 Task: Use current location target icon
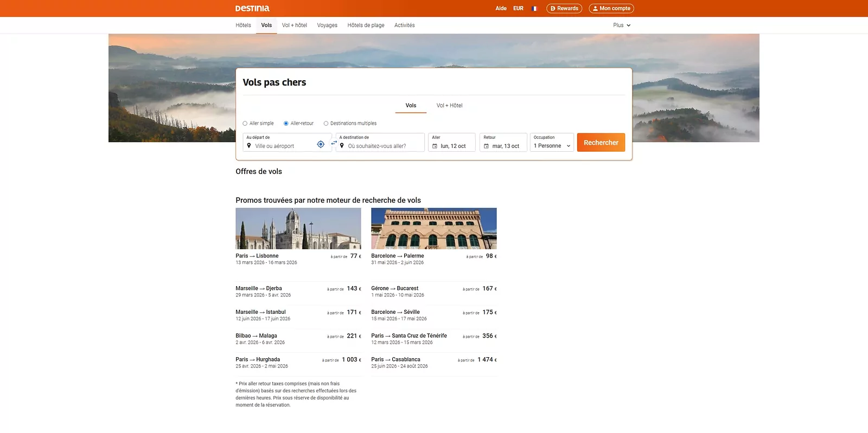click(321, 144)
